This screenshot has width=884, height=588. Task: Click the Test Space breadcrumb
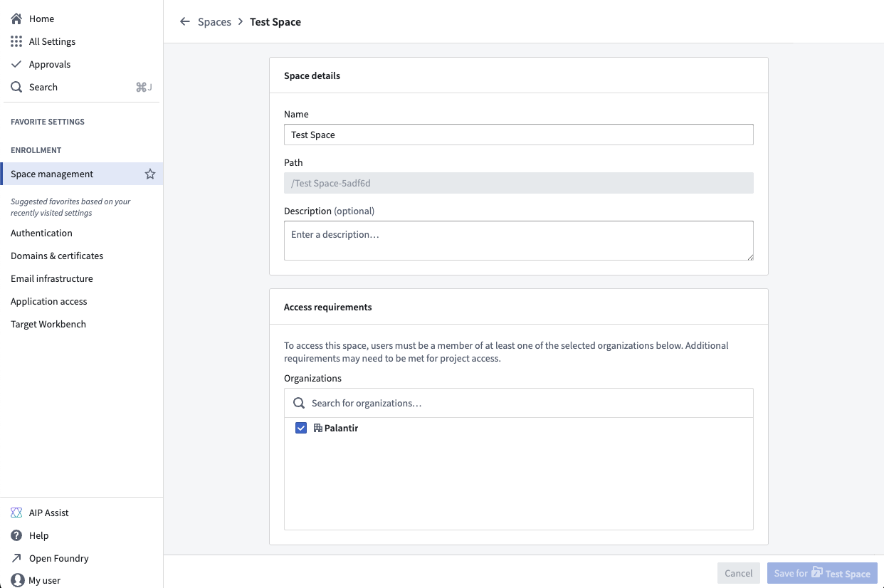pos(275,22)
